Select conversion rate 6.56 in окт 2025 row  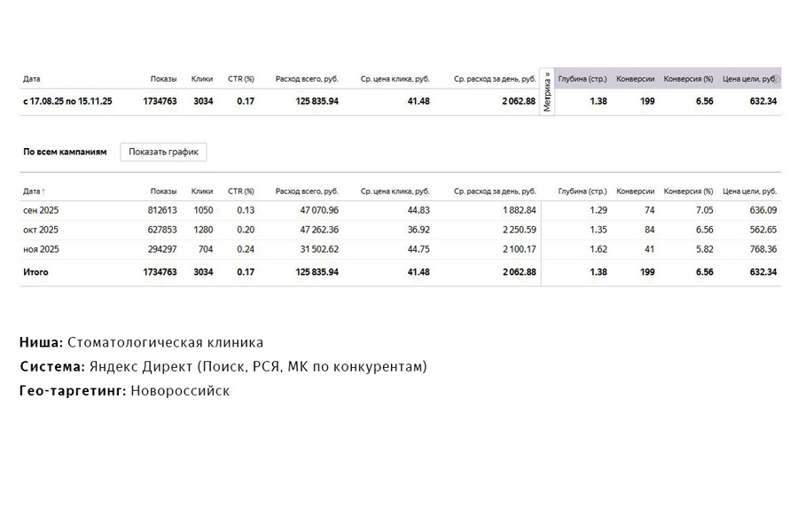tap(705, 230)
